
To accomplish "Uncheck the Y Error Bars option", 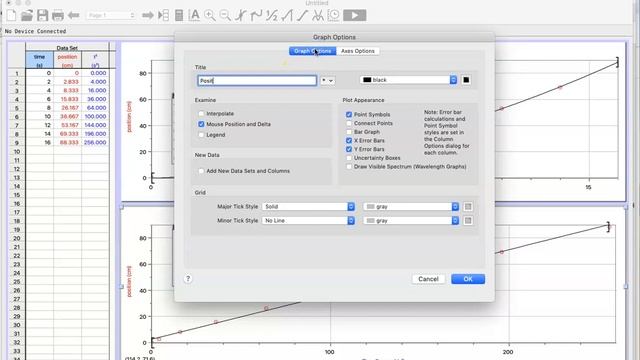I will 349,149.
